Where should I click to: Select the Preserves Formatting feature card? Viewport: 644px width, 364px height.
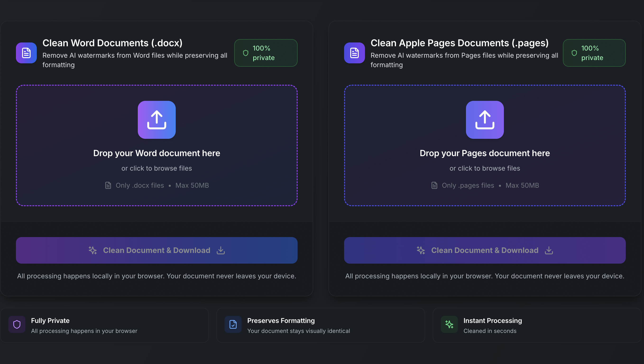click(x=321, y=325)
